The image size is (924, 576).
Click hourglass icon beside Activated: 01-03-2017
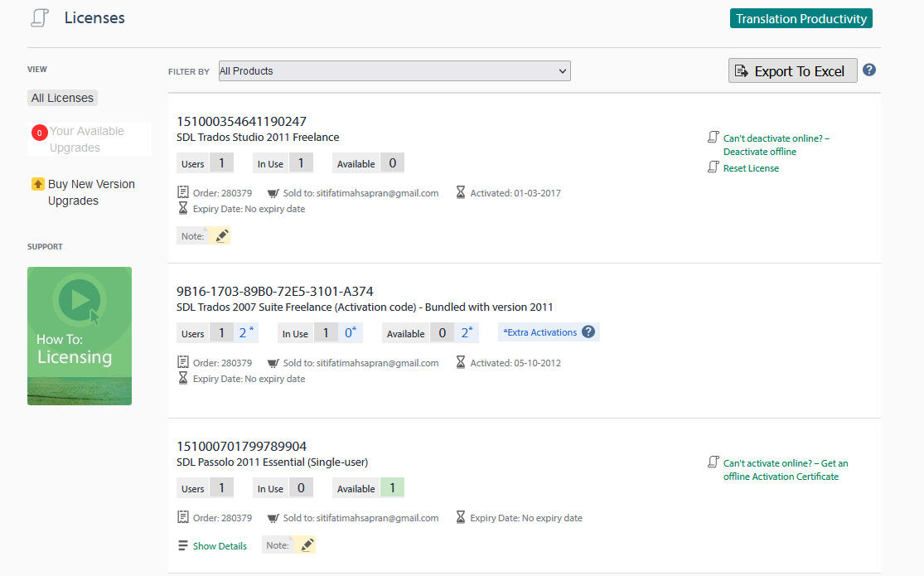(x=461, y=192)
